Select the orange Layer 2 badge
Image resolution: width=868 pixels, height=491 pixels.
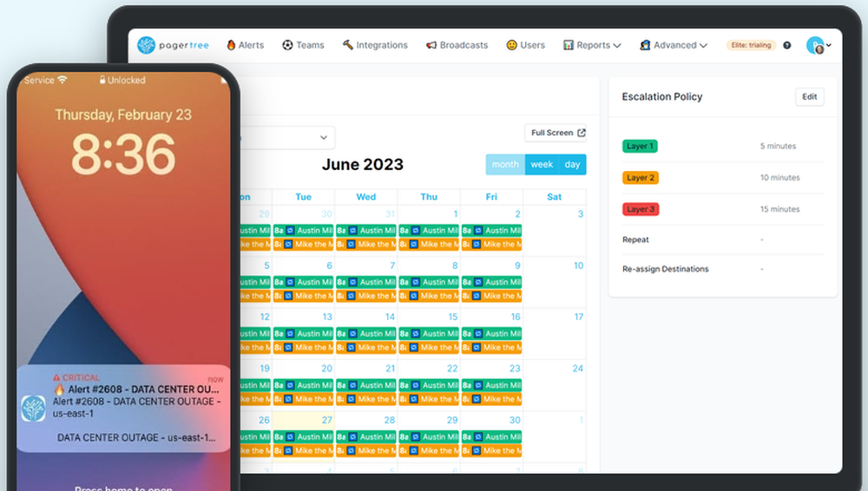[x=641, y=178]
